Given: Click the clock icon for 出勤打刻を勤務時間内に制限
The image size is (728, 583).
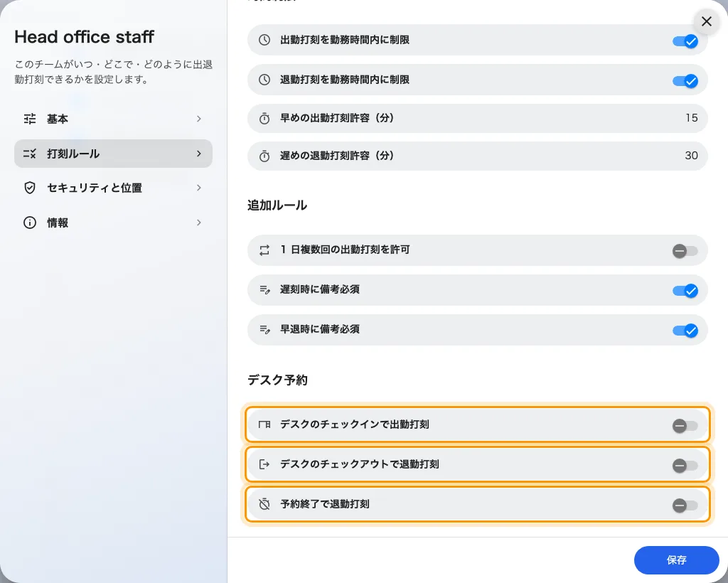Looking at the screenshot, I should click(264, 40).
